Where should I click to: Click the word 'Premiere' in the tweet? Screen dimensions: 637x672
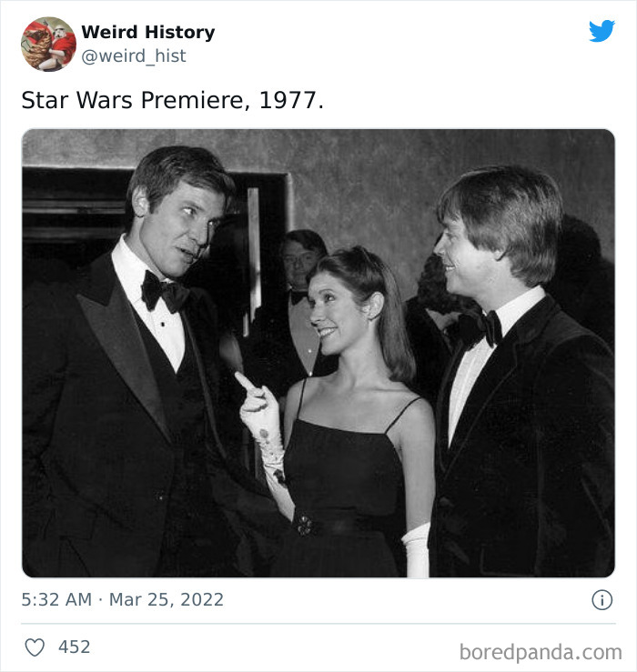point(192,100)
